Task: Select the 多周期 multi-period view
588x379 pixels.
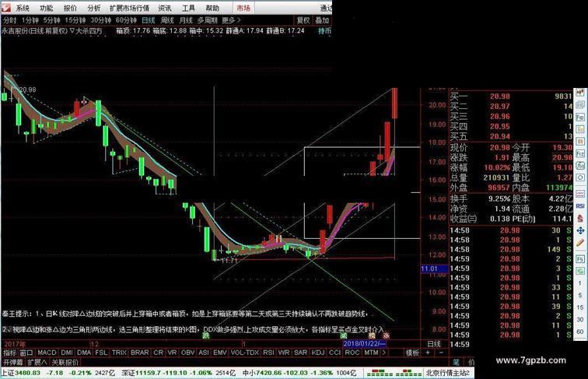Action: pos(207,20)
